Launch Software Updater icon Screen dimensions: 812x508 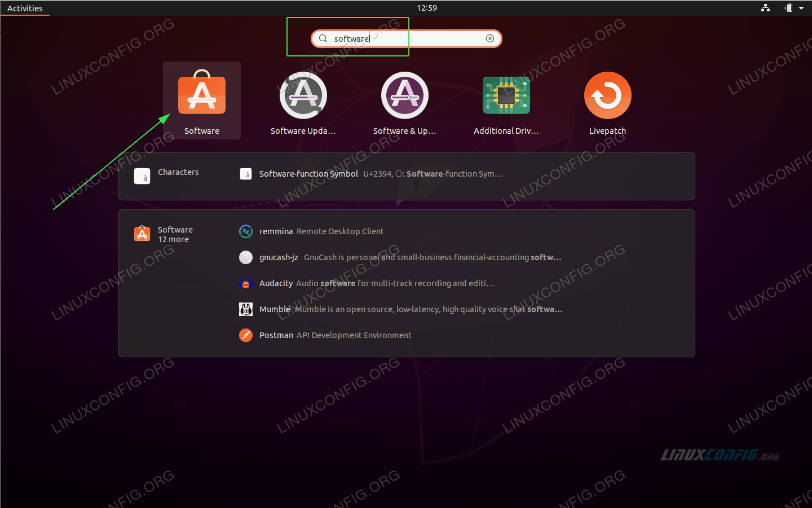coord(303,95)
